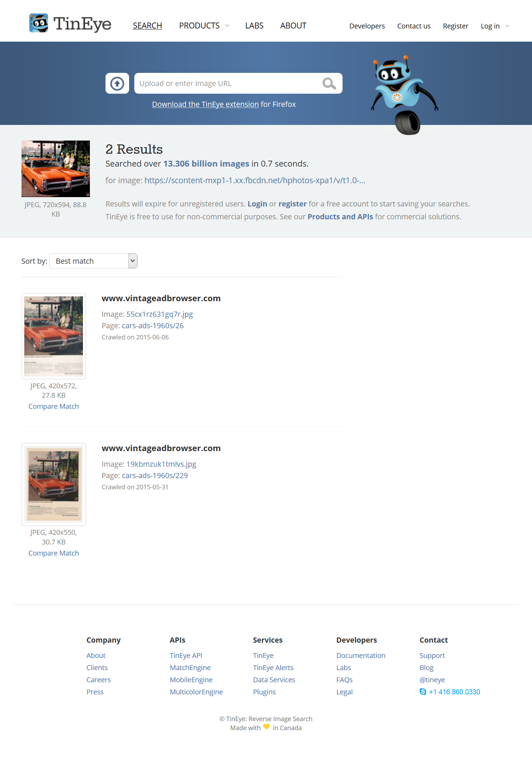Screen dimensions: 532x761
Task: Expand the Log in dropdown arrow
Action: point(507,26)
